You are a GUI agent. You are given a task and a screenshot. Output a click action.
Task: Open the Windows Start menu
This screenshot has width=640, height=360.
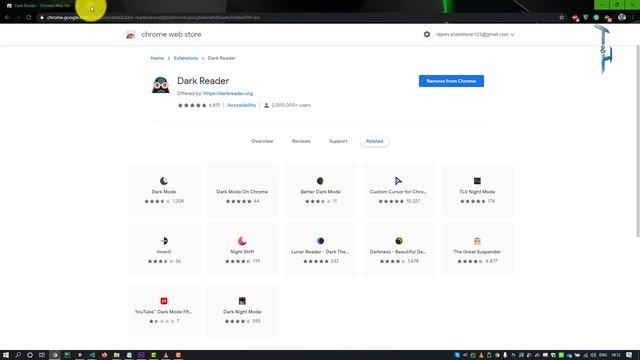(x=6, y=355)
